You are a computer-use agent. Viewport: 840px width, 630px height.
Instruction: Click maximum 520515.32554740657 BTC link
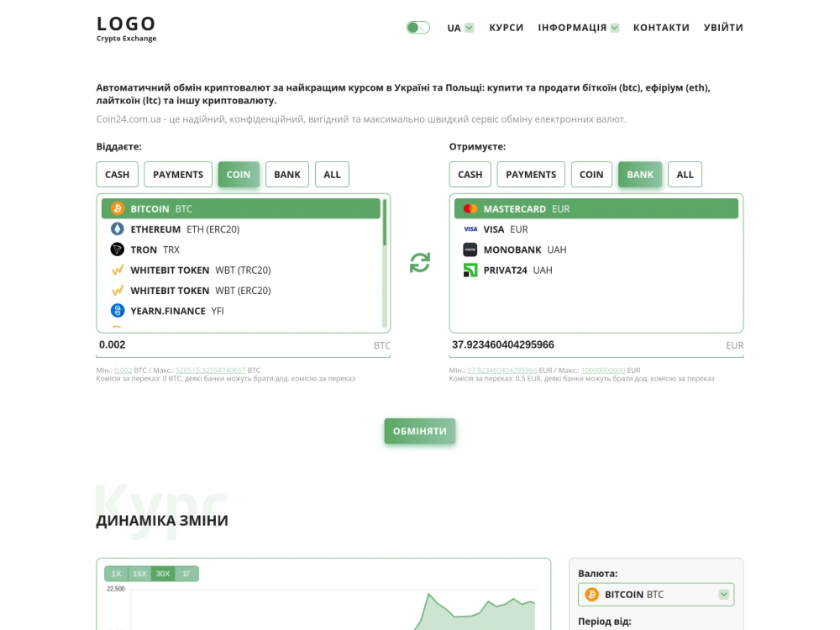[x=211, y=370]
